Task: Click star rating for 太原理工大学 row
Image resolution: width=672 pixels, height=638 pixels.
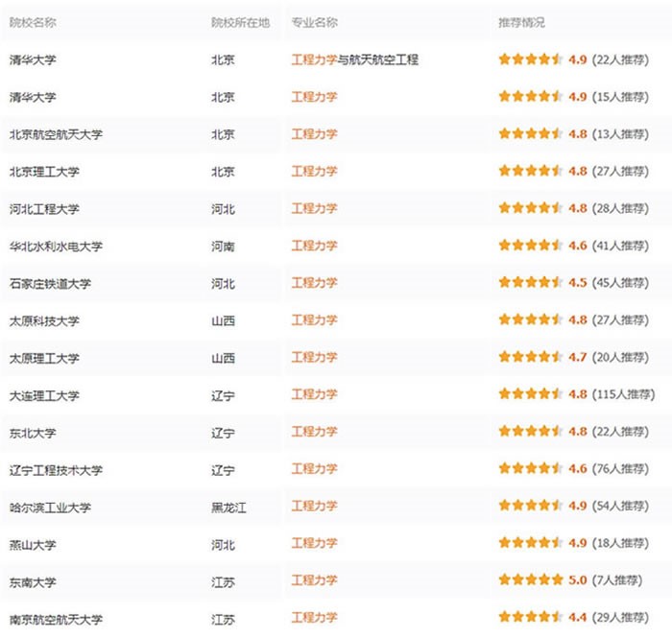Action: (530, 357)
